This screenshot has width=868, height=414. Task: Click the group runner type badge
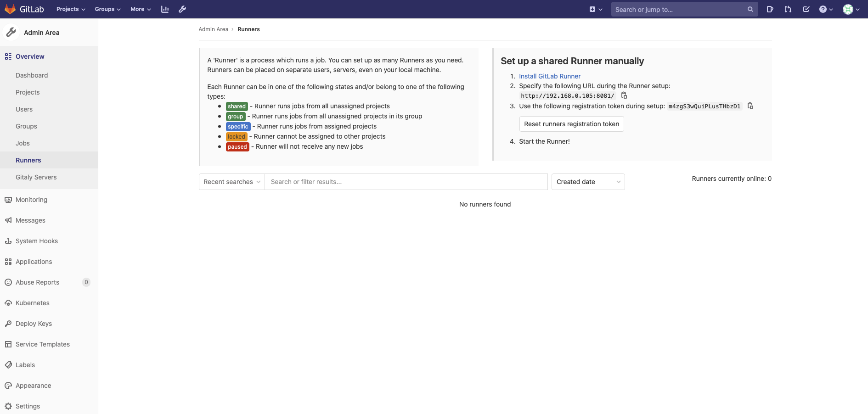236,117
